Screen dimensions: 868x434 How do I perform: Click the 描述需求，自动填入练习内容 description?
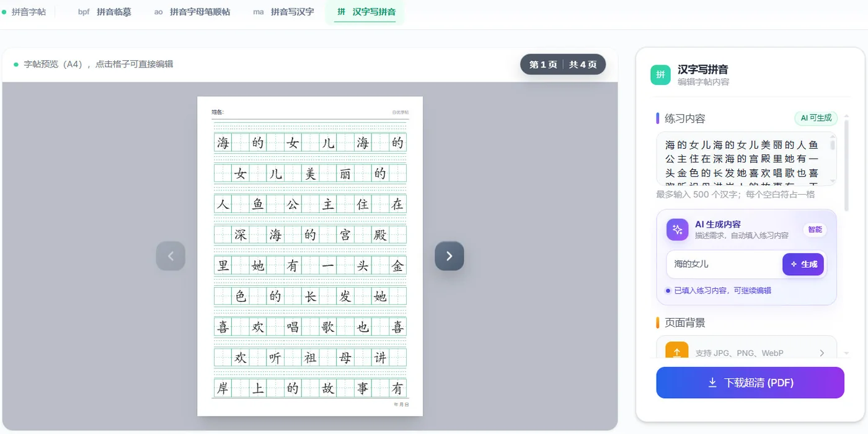742,236
